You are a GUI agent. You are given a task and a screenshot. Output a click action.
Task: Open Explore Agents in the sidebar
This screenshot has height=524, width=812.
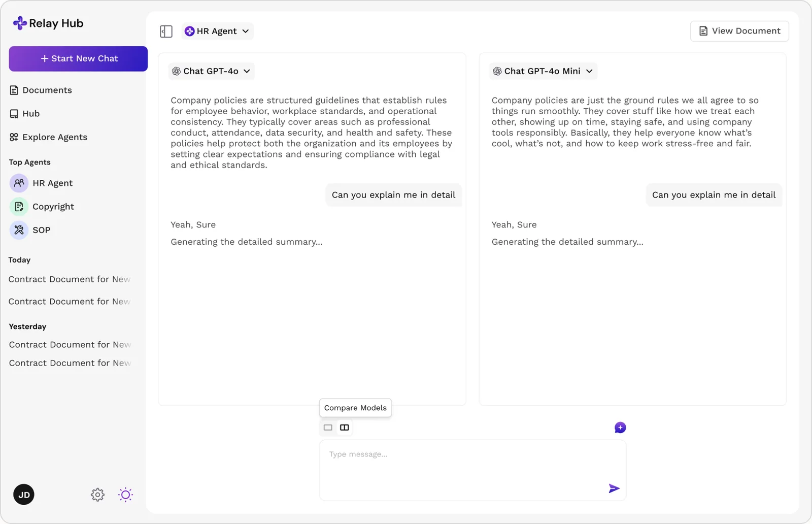point(48,137)
